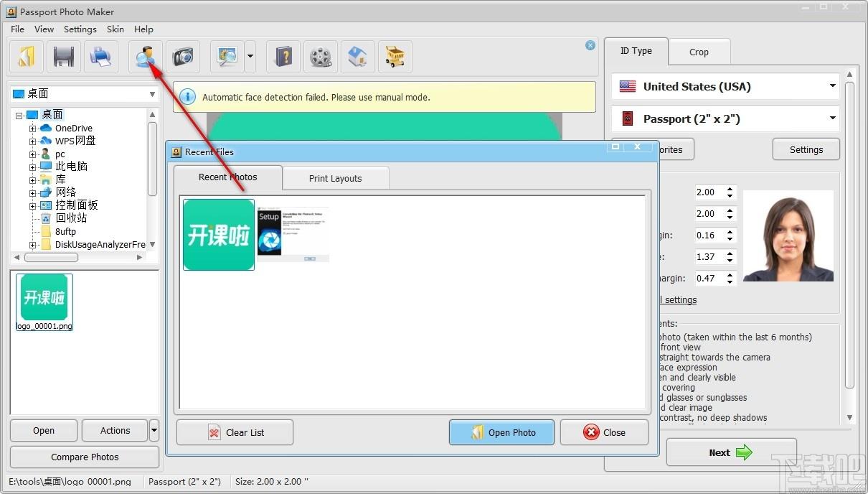Dismiss the face detection failed message
Viewport: 868px width, 494px height.
click(590, 45)
